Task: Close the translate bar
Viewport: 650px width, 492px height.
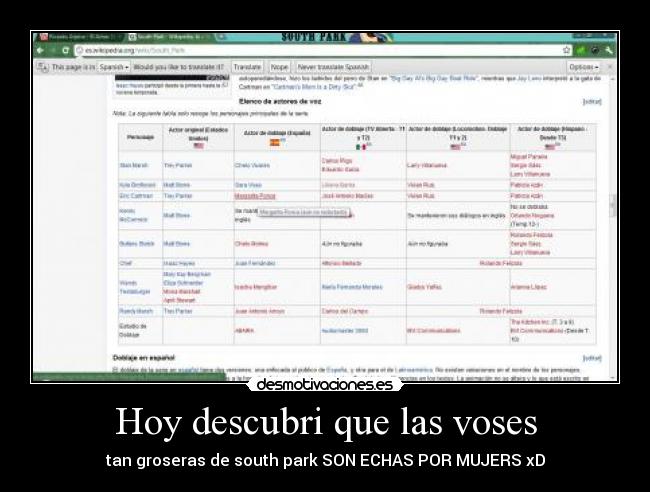Action: click(610, 67)
